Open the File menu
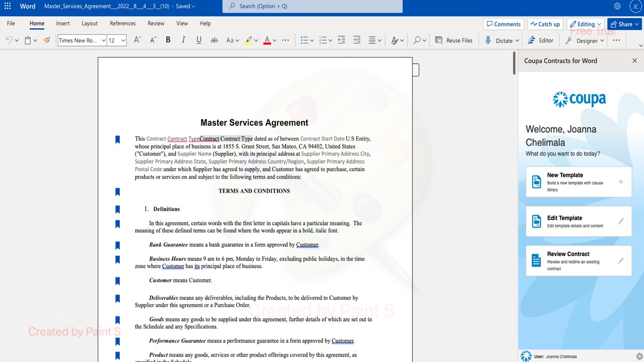The width and height of the screenshot is (644, 362). point(11,23)
